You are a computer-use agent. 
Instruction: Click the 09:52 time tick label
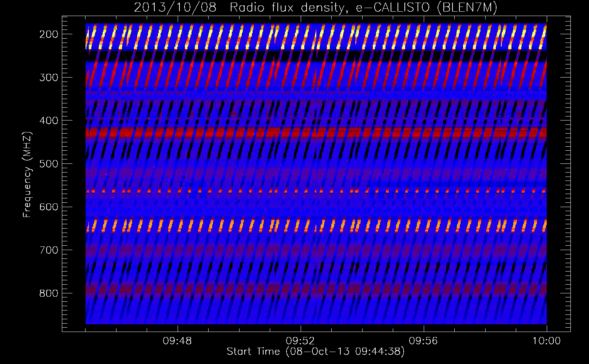tap(300, 341)
